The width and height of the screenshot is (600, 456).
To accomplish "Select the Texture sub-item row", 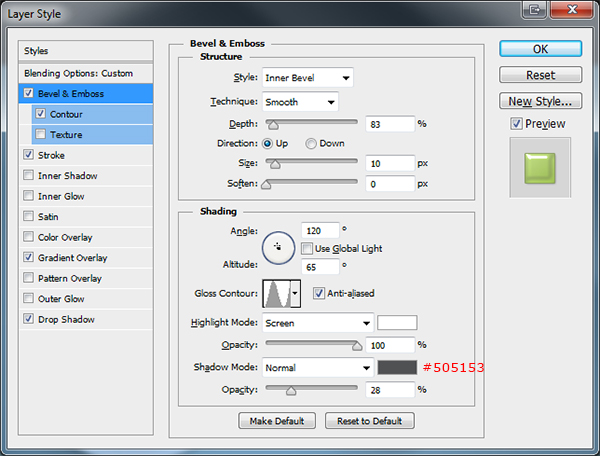I will click(x=92, y=134).
